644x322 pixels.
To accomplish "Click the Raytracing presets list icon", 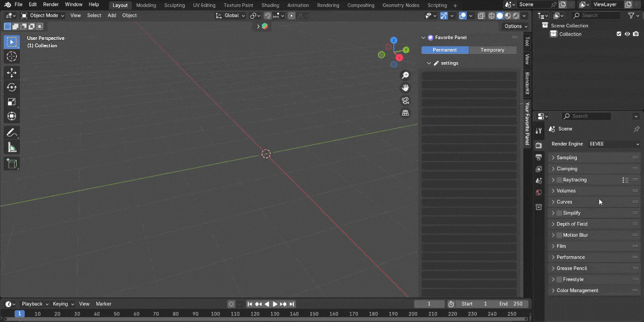I will coord(625,180).
